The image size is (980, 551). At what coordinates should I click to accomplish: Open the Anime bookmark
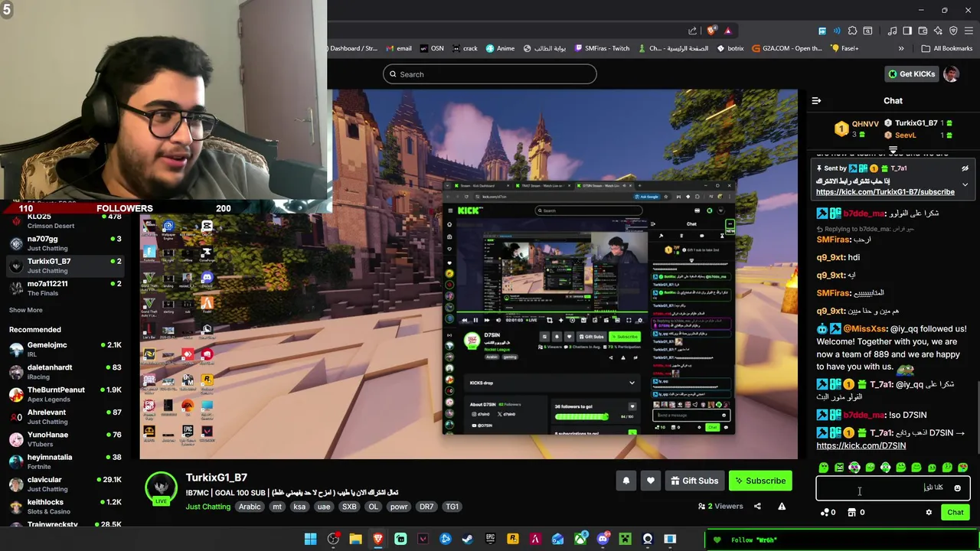click(x=500, y=48)
